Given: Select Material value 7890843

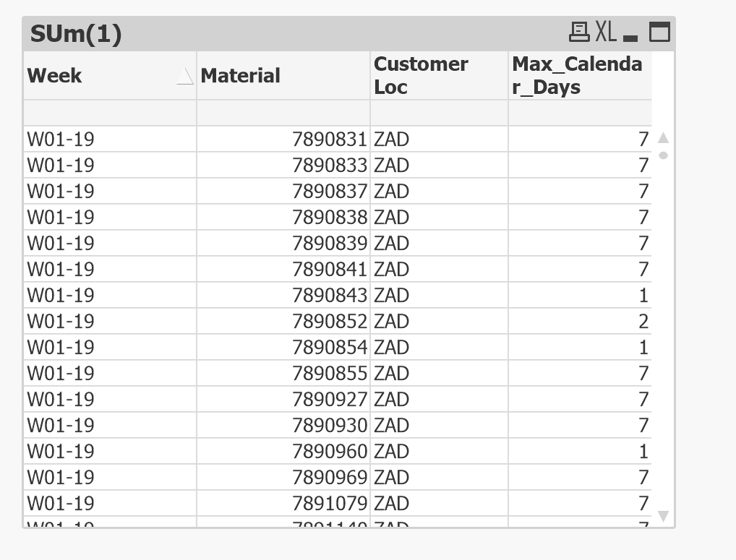Looking at the screenshot, I should click(330, 296).
